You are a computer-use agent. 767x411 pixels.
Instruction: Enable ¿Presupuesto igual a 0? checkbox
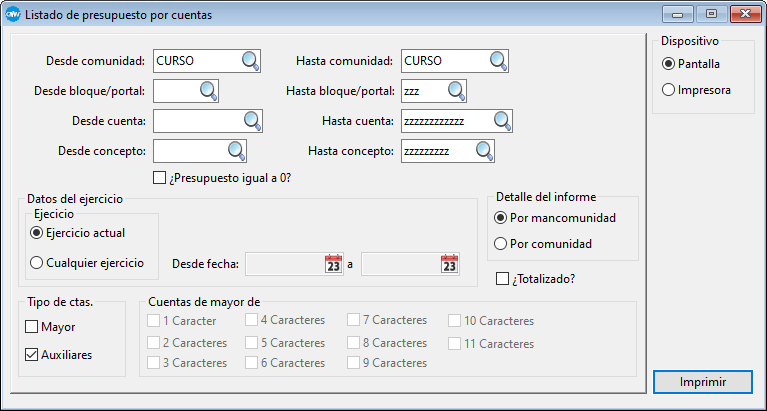[159, 179]
